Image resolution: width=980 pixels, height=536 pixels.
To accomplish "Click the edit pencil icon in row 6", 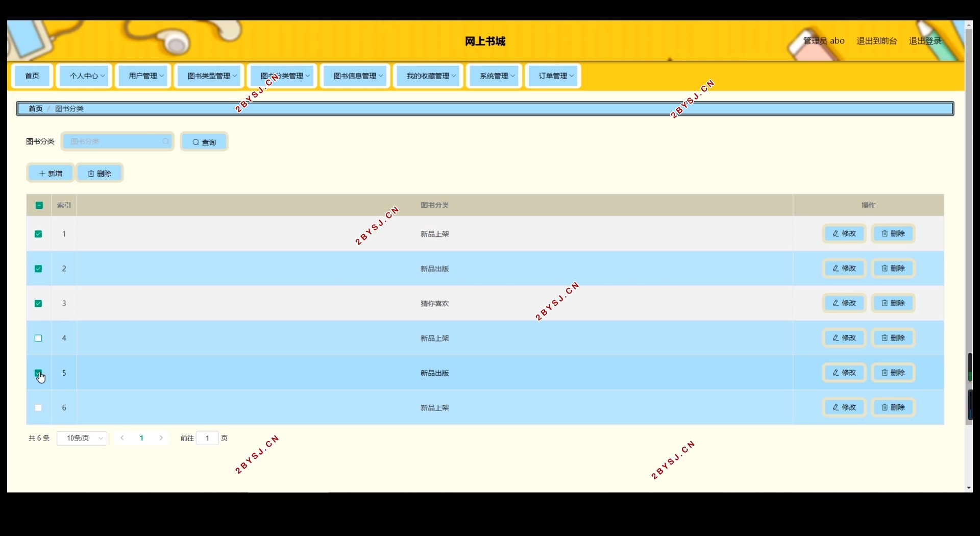I will 836,407.
